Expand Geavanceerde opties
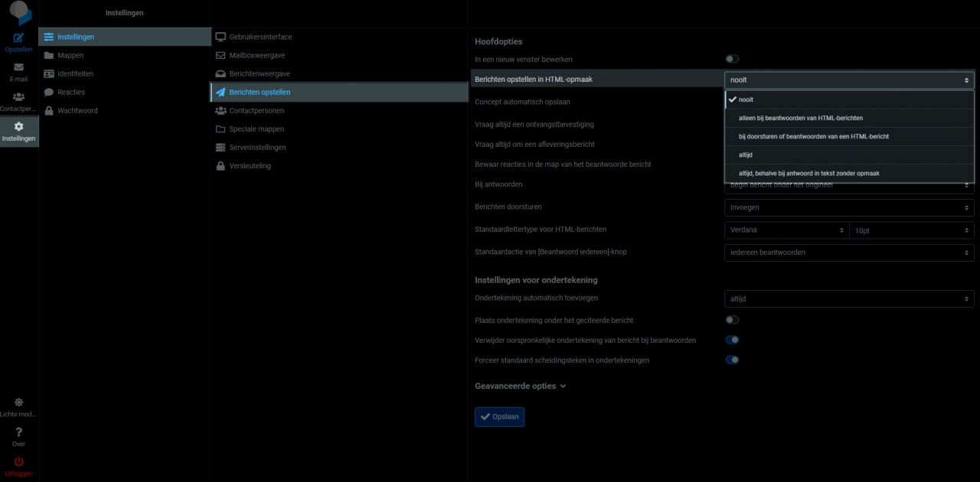980x482 pixels. pos(520,386)
